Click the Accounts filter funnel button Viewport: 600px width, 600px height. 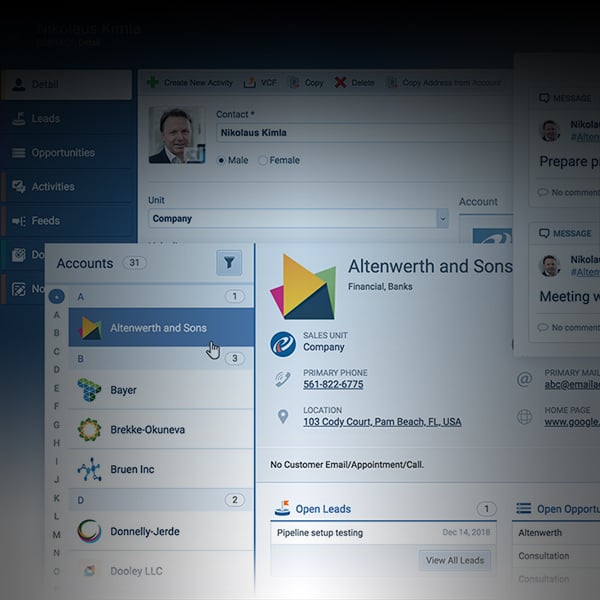point(229,262)
